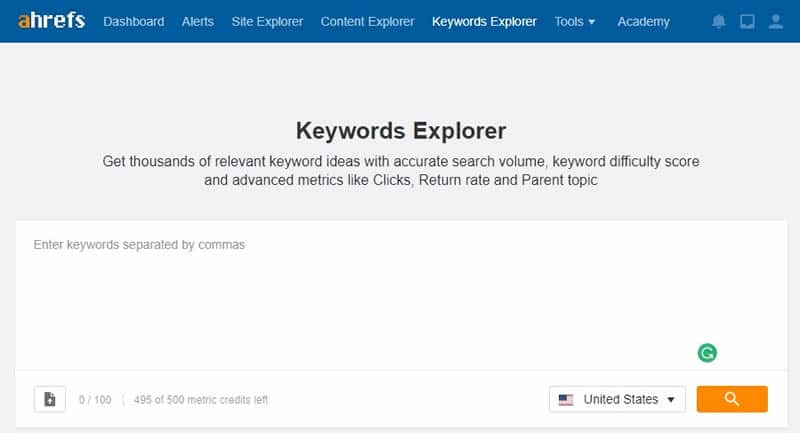Open the inbox messages icon
The height and width of the screenshot is (433, 800).
coord(747,22)
